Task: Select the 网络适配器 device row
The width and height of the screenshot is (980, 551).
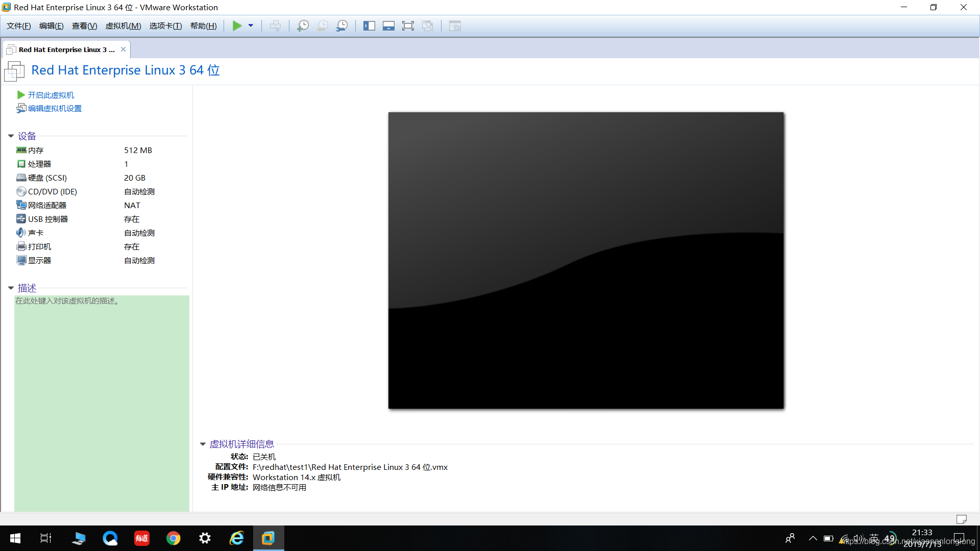Action: pos(101,205)
